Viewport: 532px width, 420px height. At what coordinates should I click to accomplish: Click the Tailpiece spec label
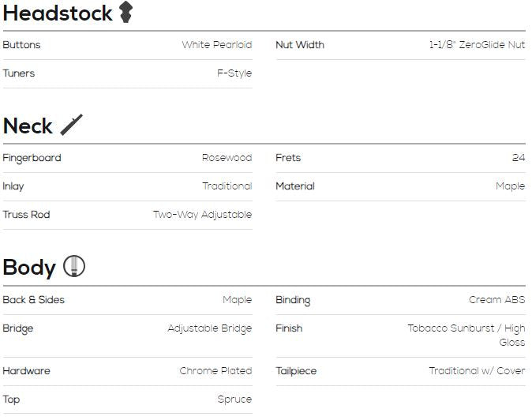pyautogui.click(x=296, y=371)
